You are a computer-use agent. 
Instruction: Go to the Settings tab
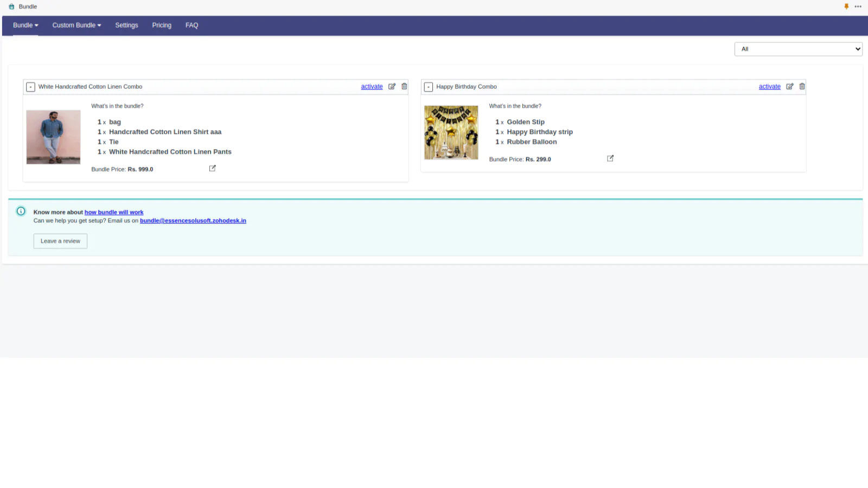(126, 25)
